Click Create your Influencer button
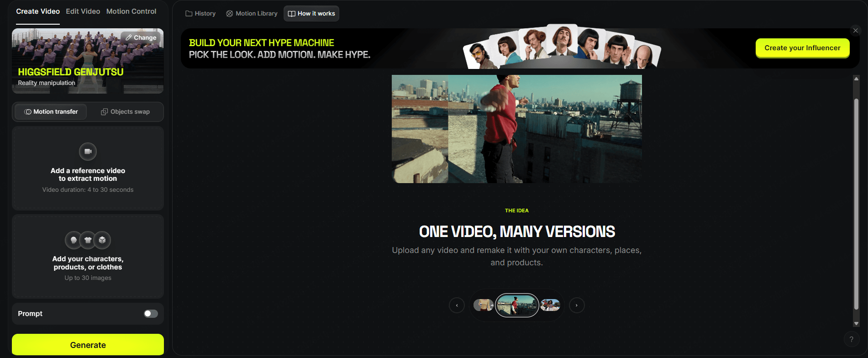This screenshot has height=358, width=868. point(802,48)
